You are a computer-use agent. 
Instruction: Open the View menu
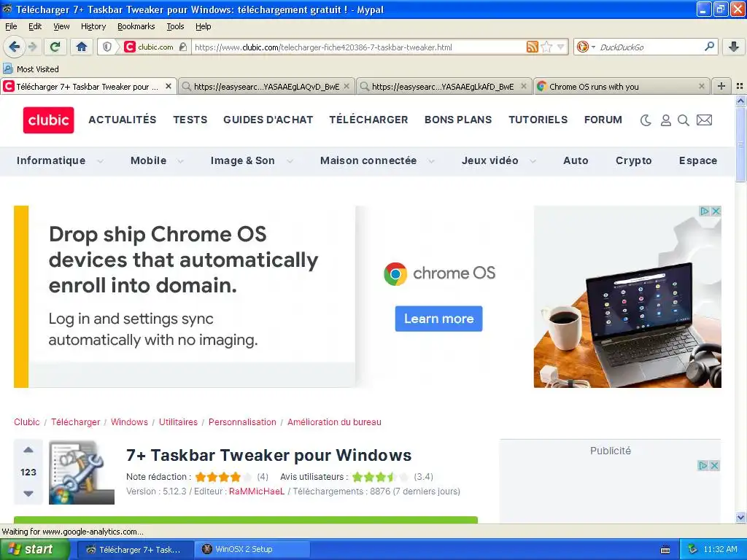point(61,26)
